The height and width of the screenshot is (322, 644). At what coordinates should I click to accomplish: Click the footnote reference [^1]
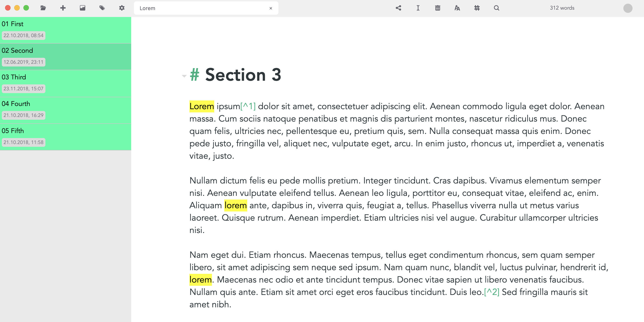point(248,106)
